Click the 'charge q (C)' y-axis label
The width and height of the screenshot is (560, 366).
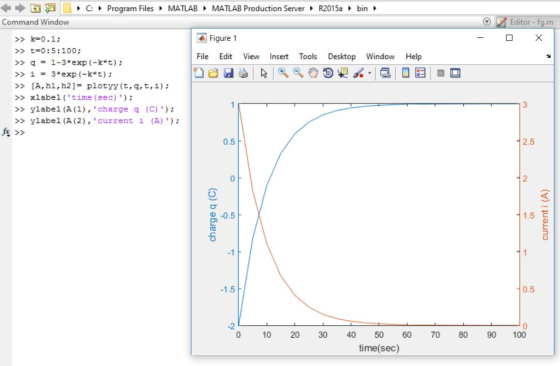(212, 215)
